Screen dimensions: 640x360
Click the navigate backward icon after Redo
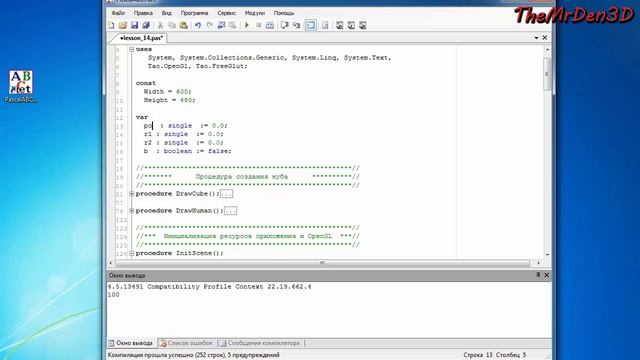pos(221,25)
